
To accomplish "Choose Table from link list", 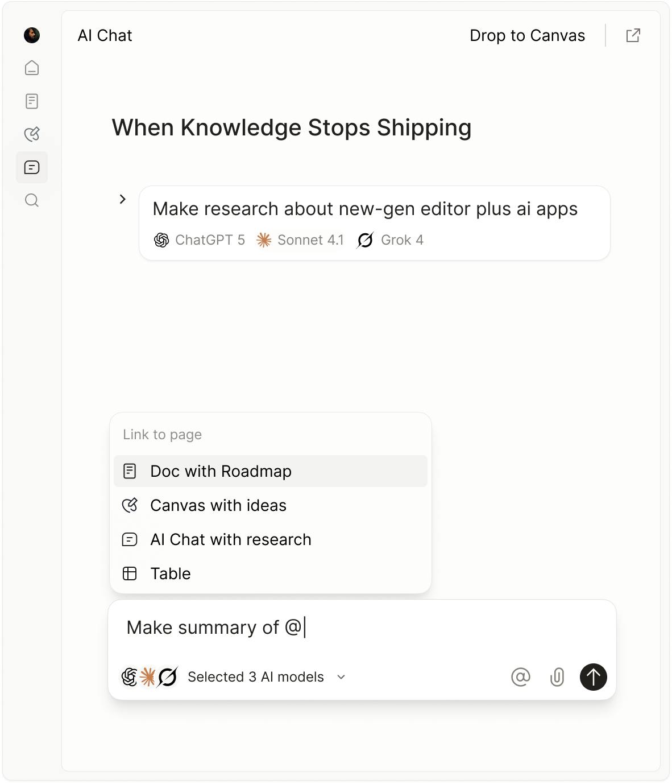I will point(271,573).
